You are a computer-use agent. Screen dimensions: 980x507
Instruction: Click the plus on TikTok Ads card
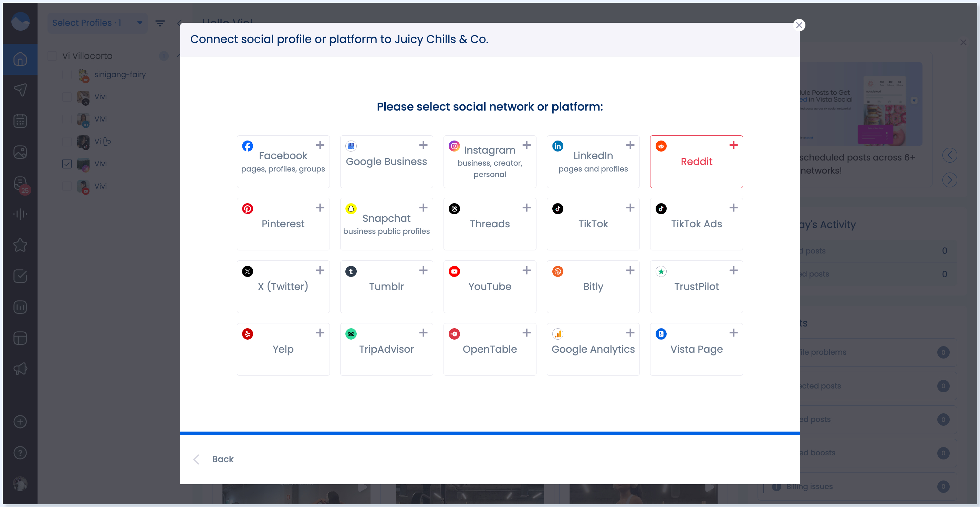pos(733,208)
